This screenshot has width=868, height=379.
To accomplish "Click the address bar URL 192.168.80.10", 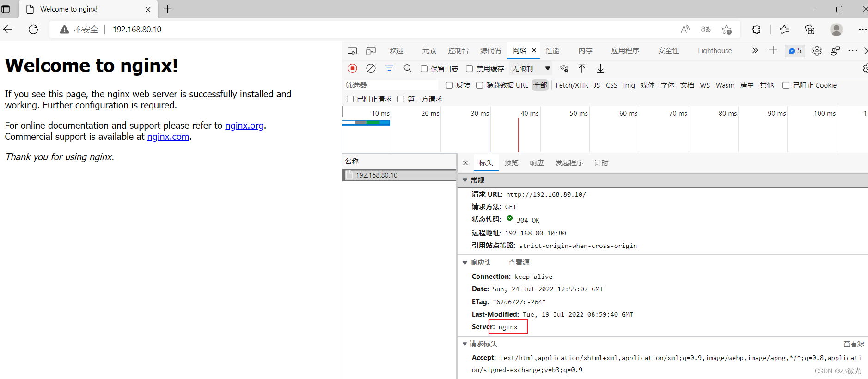I will coord(137,30).
